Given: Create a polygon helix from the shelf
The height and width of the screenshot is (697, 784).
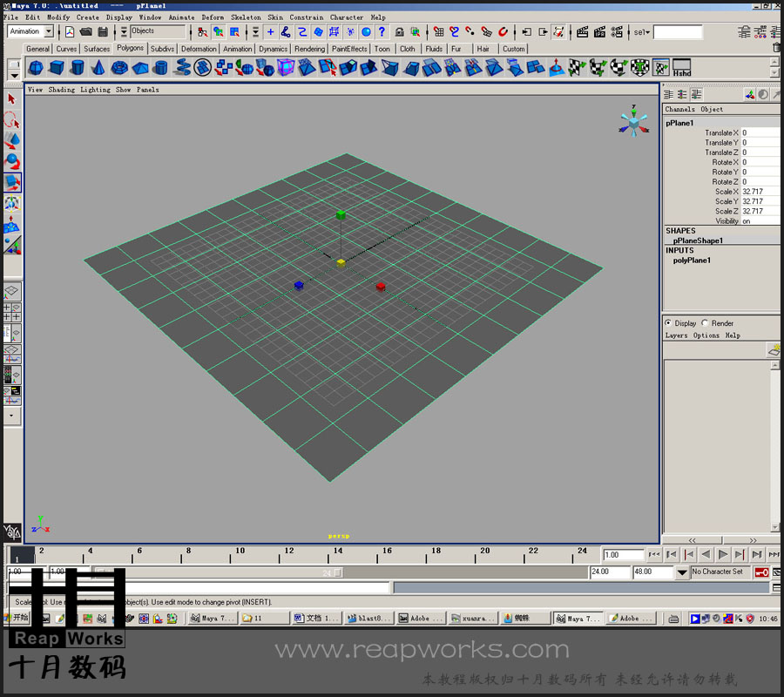Looking at the screenshot, I should coord(183,67).
